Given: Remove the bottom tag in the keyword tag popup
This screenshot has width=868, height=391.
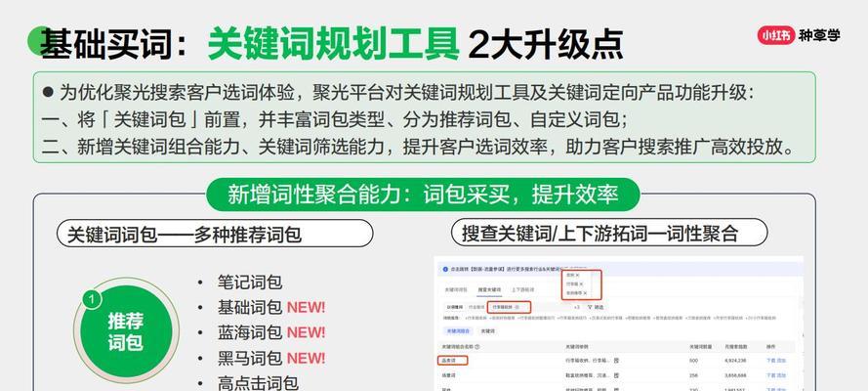Looking at the screenshot, I should point(585,293).
